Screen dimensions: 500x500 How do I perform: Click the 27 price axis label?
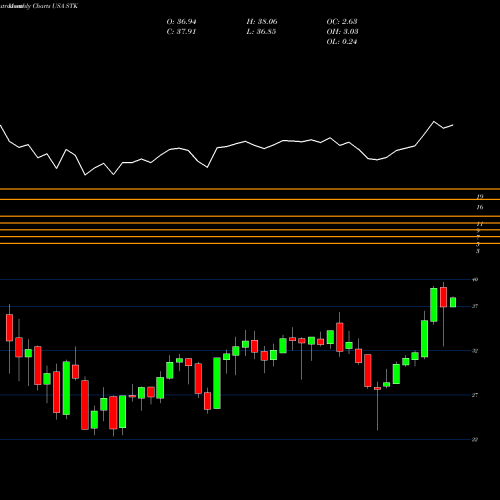tap(475, 395)
